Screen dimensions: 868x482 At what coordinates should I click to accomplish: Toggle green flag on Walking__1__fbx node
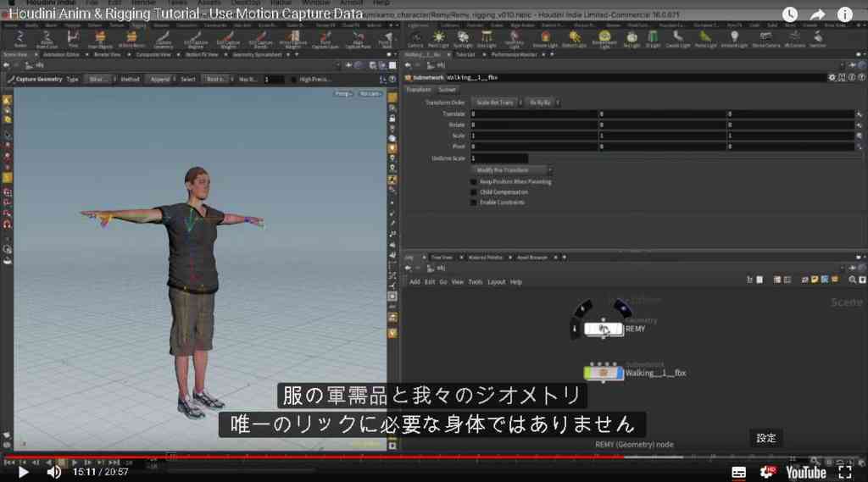click(x=587, y=374)
